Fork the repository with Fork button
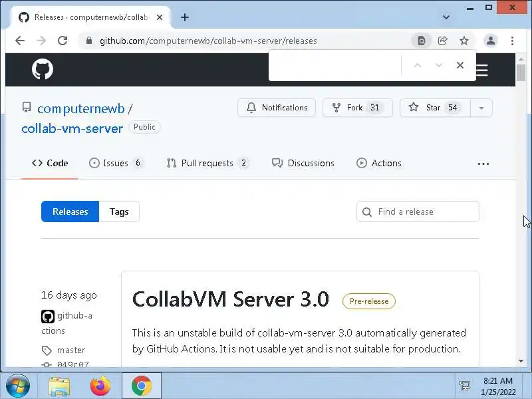 [358, 108]
